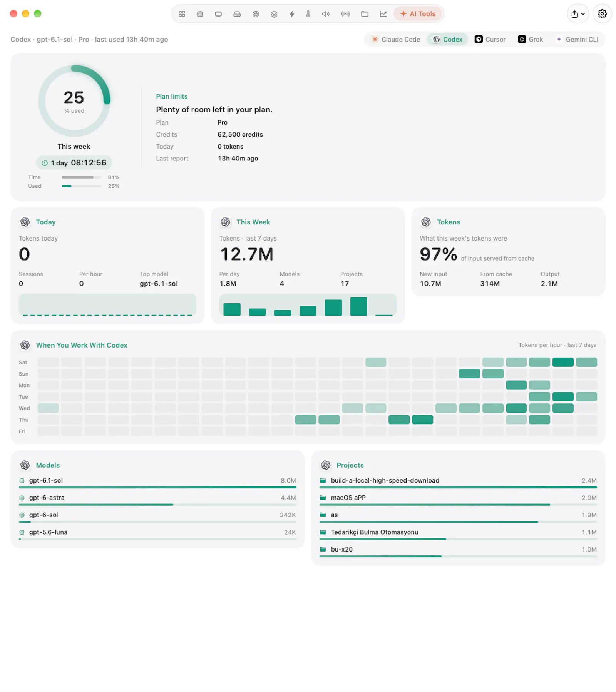Viewport: 616px width, 692px height.
Task: Click the weekly reset countdown timer pill
Action: pyautogui.click(x=74, y=163)
